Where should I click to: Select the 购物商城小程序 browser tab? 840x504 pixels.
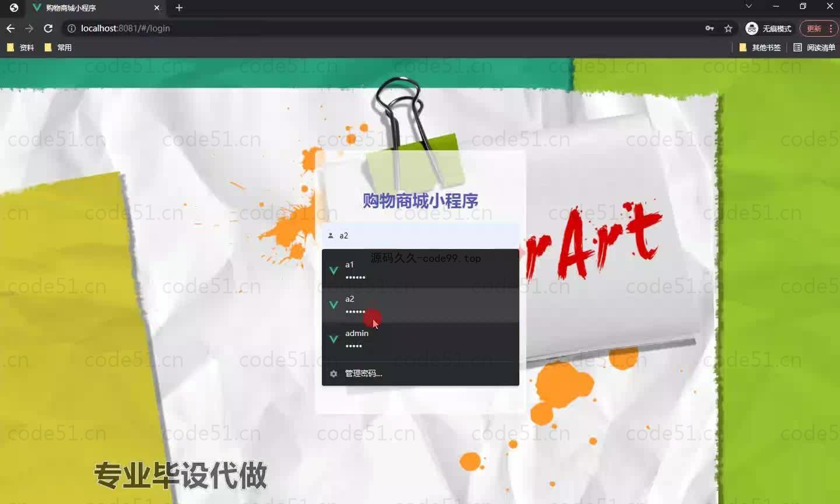click(x=96, y=8)
